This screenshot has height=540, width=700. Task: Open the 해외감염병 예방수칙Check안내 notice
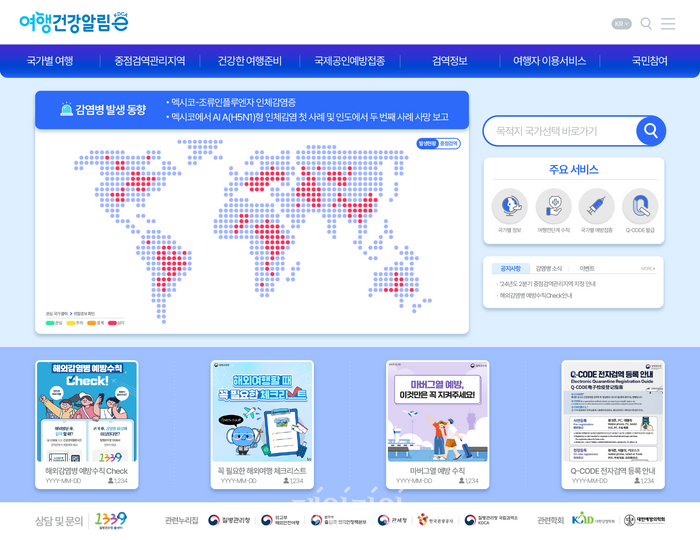(536, 296)
